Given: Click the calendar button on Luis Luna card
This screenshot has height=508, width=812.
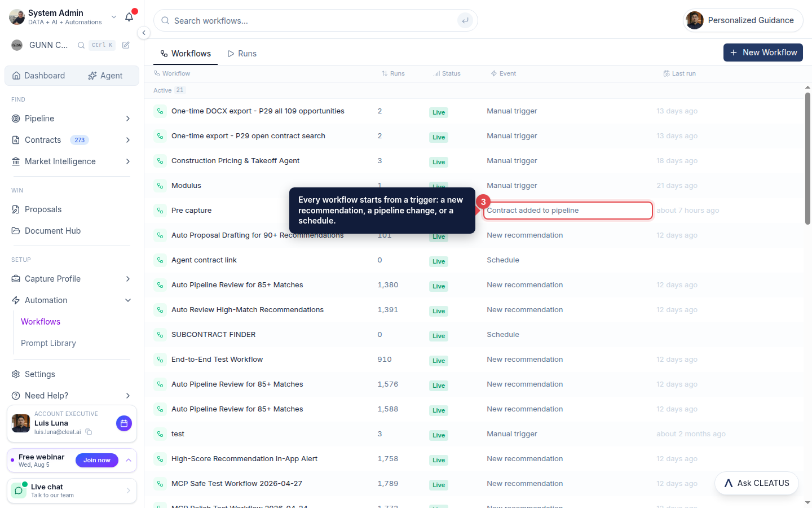Looking at the screenshot, I should 124,423.
